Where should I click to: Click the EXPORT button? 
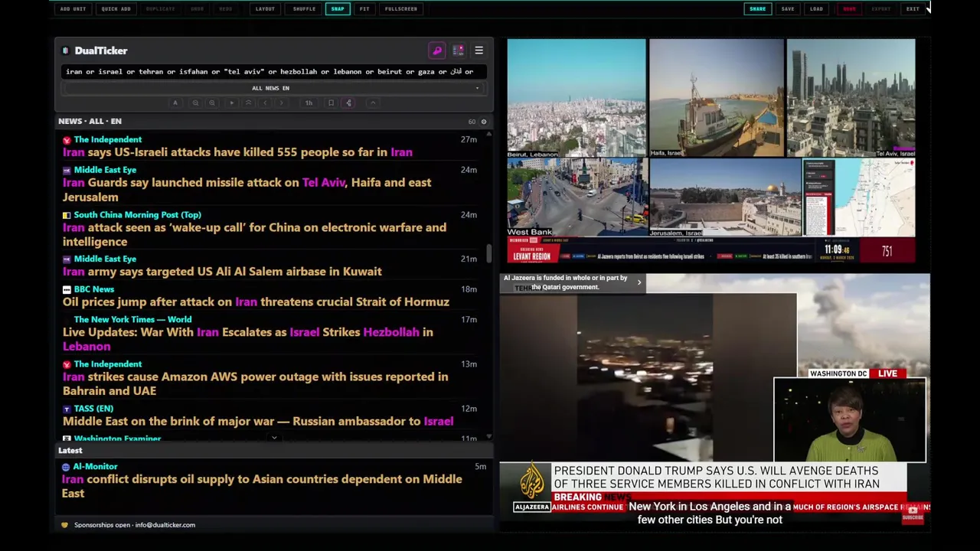pos(881,9)
